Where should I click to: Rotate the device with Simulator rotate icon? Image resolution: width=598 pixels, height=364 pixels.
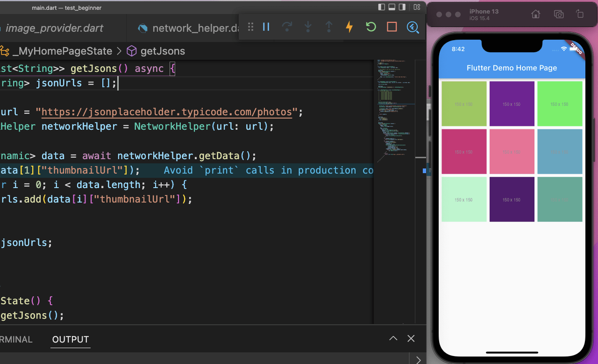click(x=580, y=14)
